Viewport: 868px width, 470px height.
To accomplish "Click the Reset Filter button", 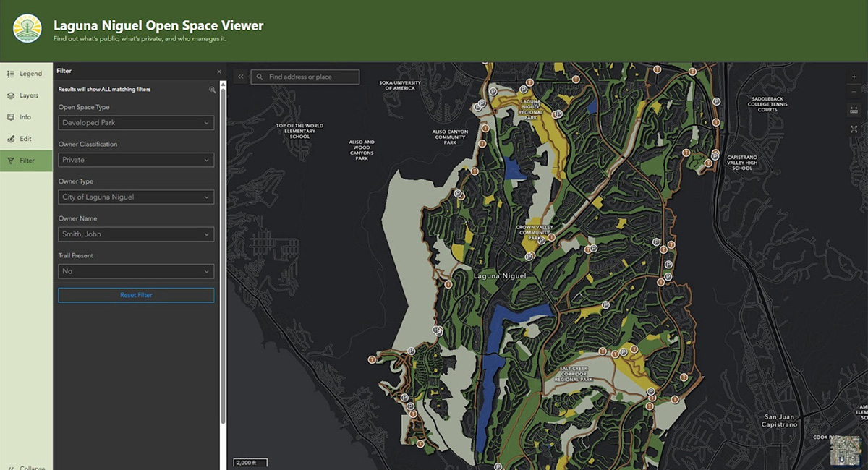I will (135, 295).
